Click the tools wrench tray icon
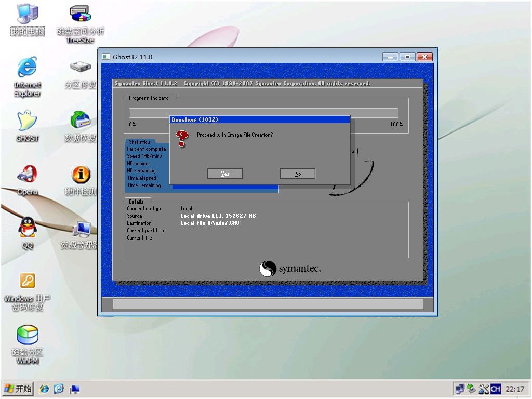 pos(484,389)
